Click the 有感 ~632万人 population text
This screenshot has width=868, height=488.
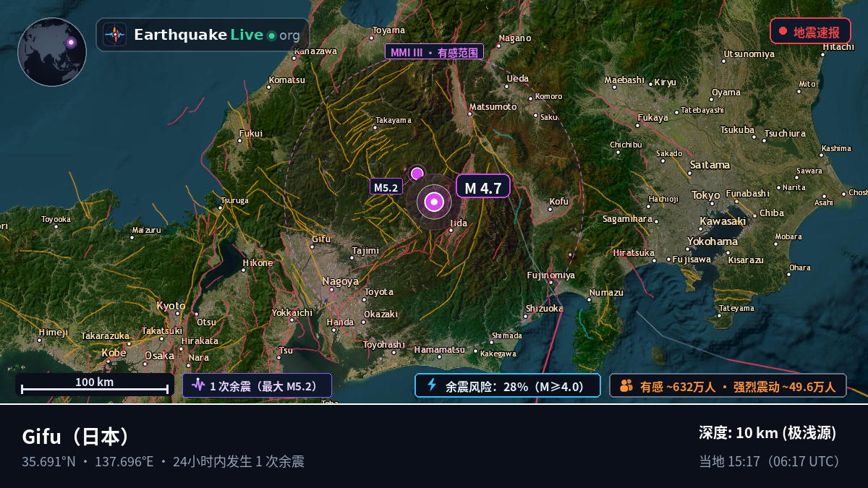point(678,387)
